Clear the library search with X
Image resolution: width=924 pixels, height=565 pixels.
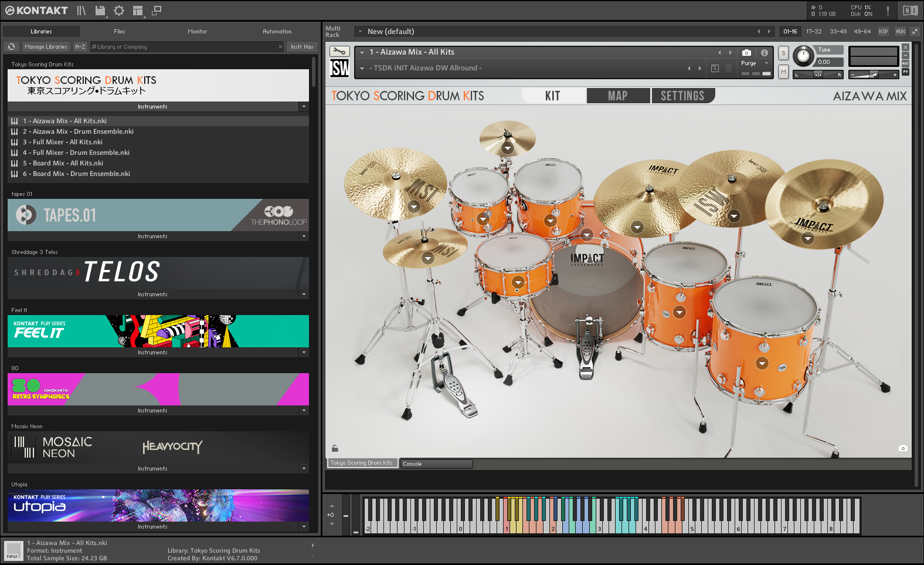(280, 47)
